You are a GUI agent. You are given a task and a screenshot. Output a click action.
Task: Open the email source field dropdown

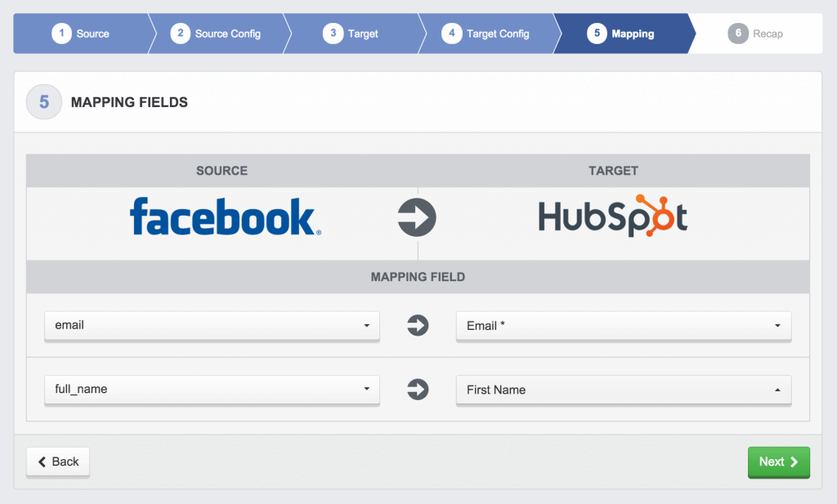pos(212,326)
